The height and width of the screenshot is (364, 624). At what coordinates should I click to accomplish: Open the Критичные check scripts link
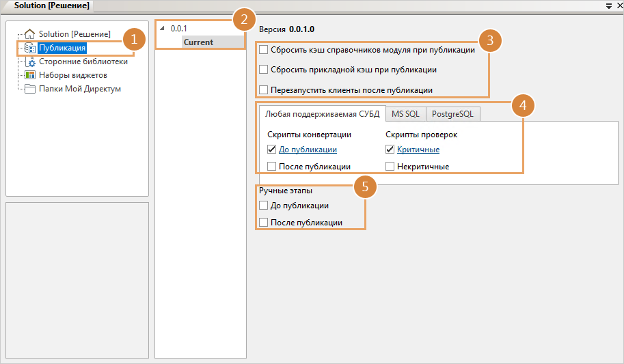click(x=418, y=150)
